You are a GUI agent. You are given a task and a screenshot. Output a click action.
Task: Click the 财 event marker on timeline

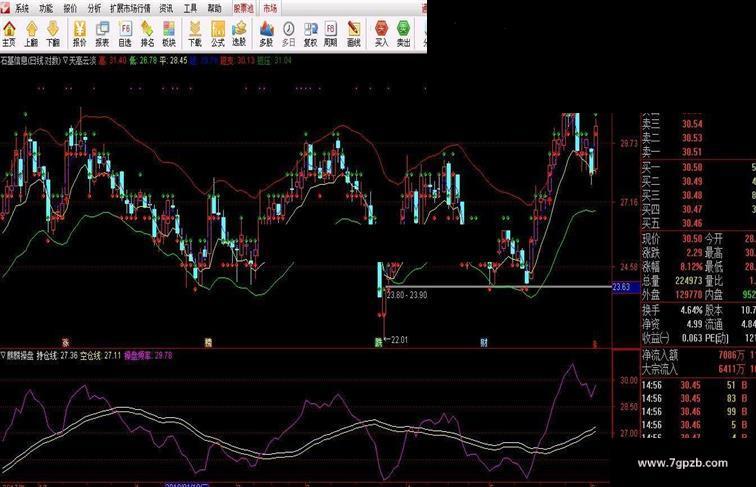click(484, 343)
